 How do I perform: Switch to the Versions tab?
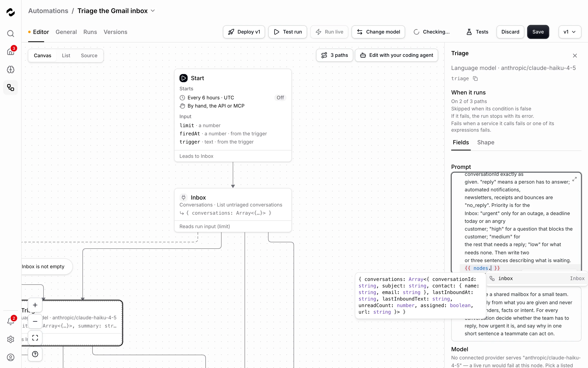(x=115, y=32)
